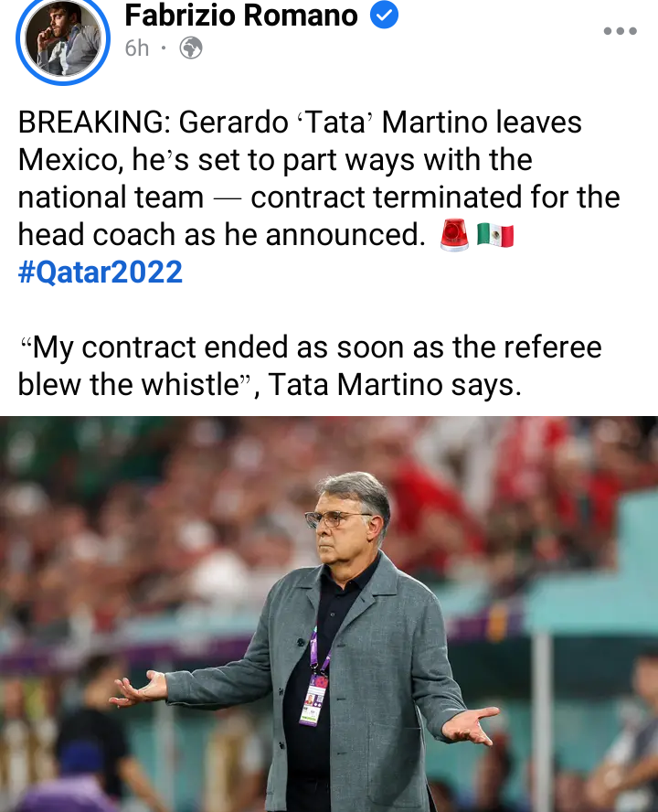Tap the "Tata Martino says" text

395,385
